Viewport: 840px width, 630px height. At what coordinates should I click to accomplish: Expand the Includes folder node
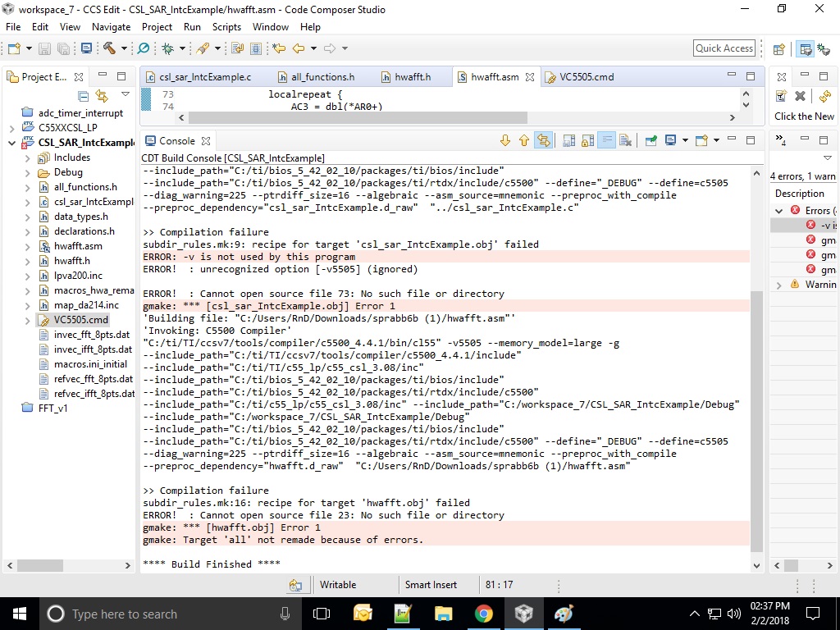click(x=27, y=158)
